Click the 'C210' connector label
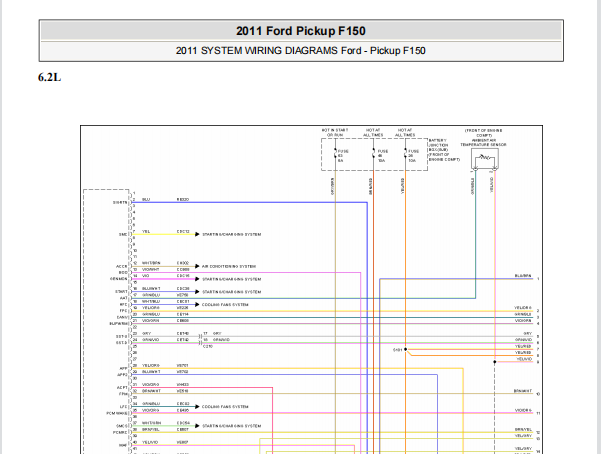Image resolution: width=601 pixels, height=454 pixels. click(208, 346)
